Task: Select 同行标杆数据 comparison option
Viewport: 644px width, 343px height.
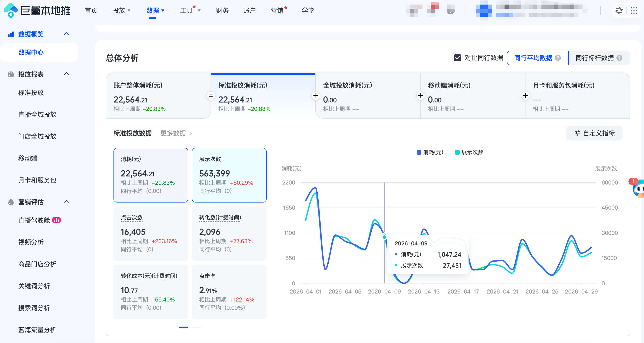Action: click(x=599, y=58)
